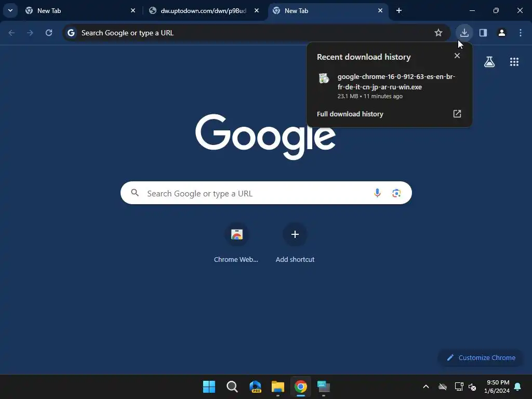The image size is (532, 399).
Task: Launch Microsoft Edge PRE from taskbar
Action: pyautogui.click(x=255, y=387)
